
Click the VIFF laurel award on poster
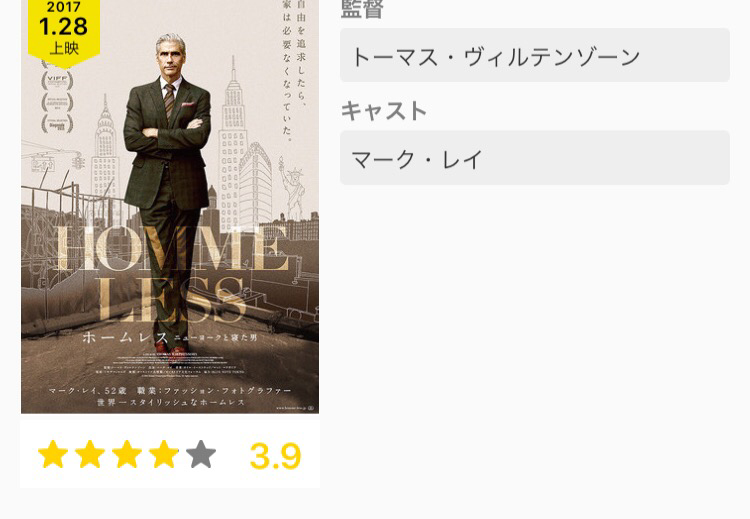[57, 81]
